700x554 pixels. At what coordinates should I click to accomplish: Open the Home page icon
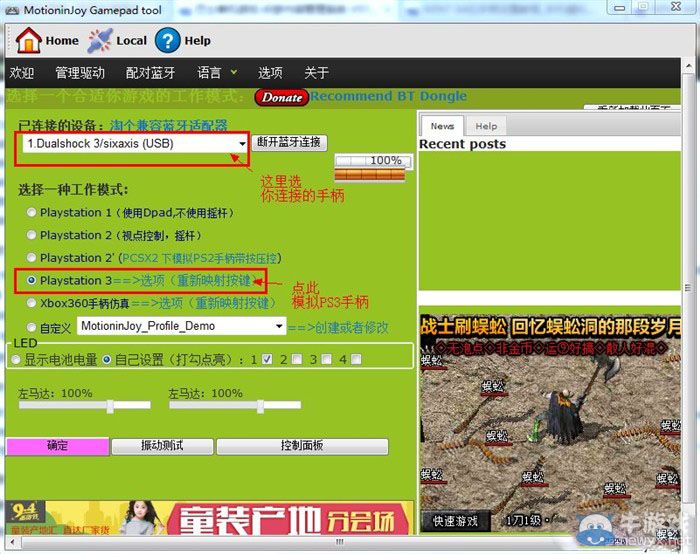pyautogui.click(x=29, y=40)
